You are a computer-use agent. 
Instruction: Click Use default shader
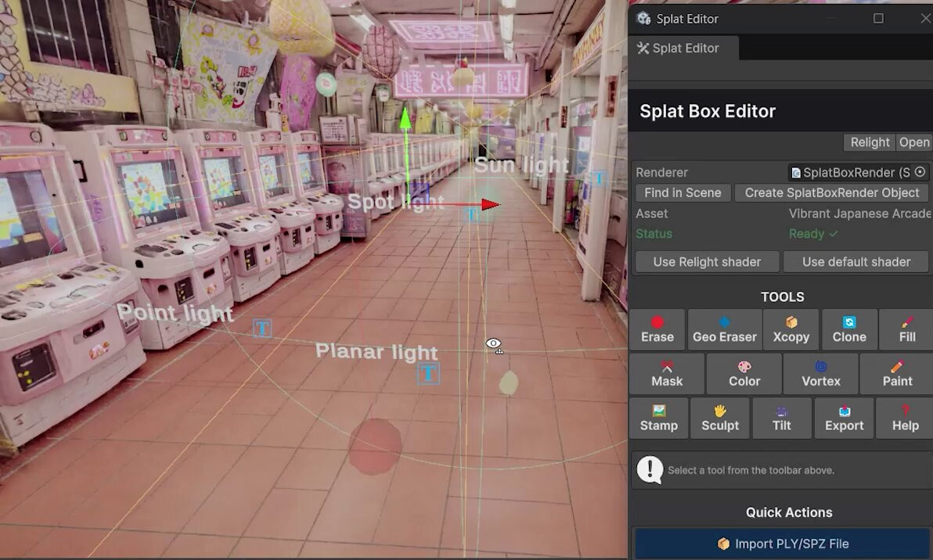(856, 261)
